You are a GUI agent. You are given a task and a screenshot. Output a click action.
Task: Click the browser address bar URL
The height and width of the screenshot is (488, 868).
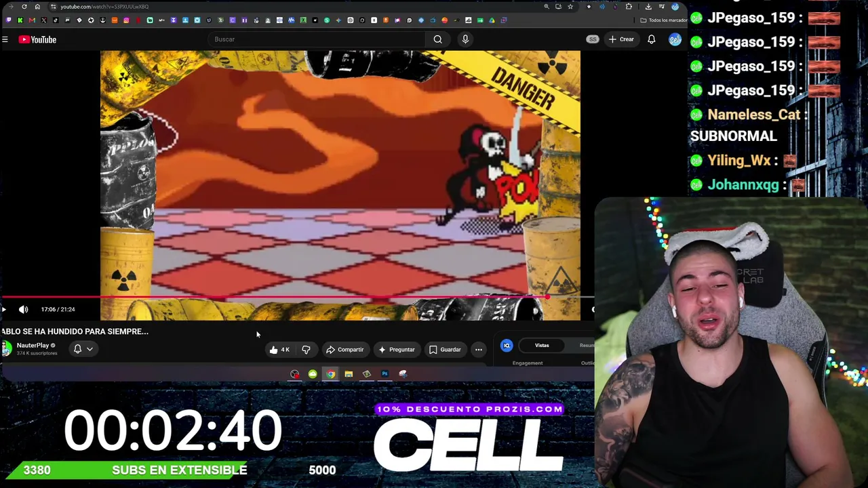104,7
